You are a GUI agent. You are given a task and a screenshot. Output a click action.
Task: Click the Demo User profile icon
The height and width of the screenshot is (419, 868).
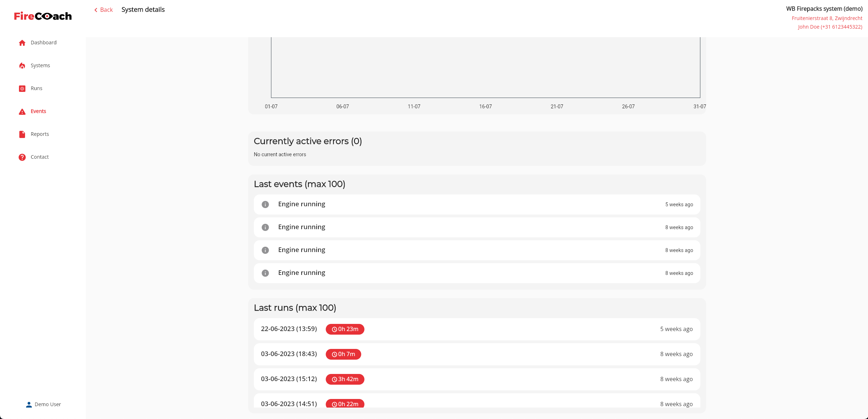29,405
